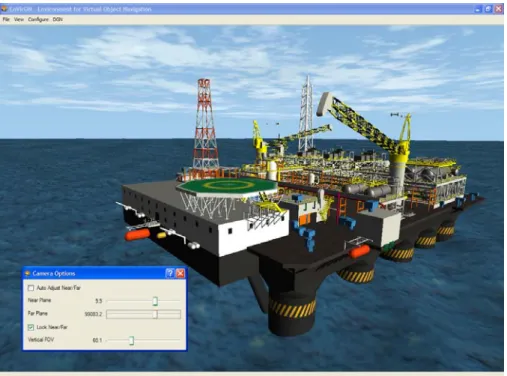Click the Near Plane value 5.5
507x376 pixels.
pos(99,301)
